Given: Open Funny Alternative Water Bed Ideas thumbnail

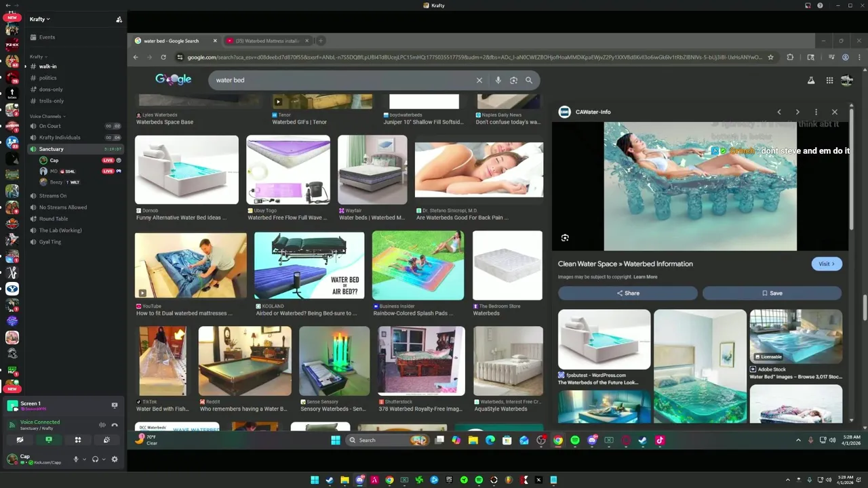Looking at the screenshot, I should [x=186, y=170].
